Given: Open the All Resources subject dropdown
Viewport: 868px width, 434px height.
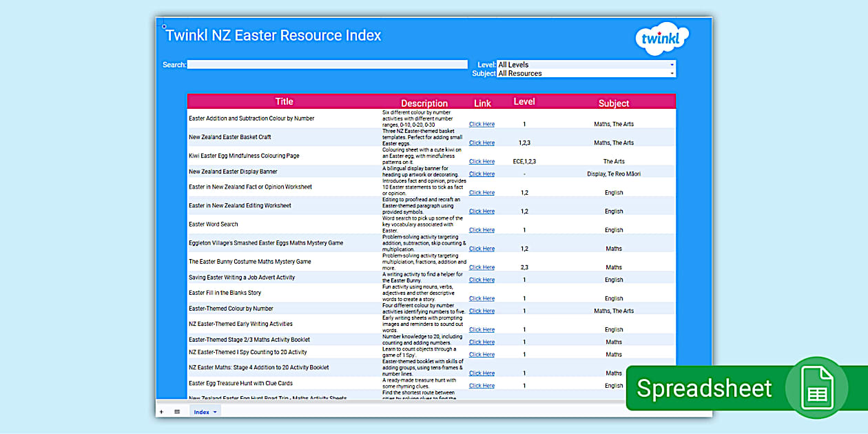Looking at the screenshot, I should tap(586, 73).
